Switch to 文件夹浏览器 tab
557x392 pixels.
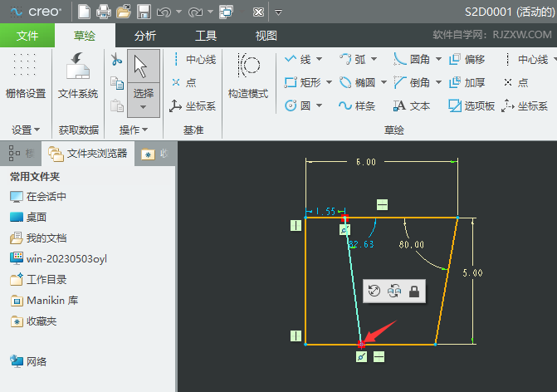[x=88, y=154]
